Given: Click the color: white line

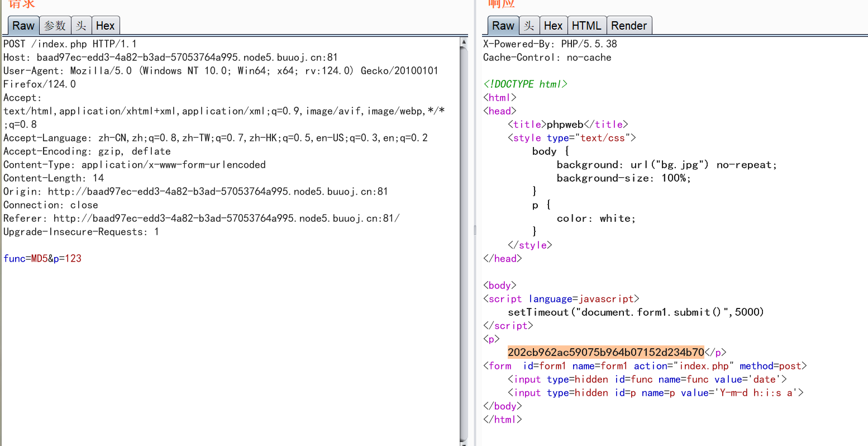Looking at the screenshot, I should click(596, 219).
